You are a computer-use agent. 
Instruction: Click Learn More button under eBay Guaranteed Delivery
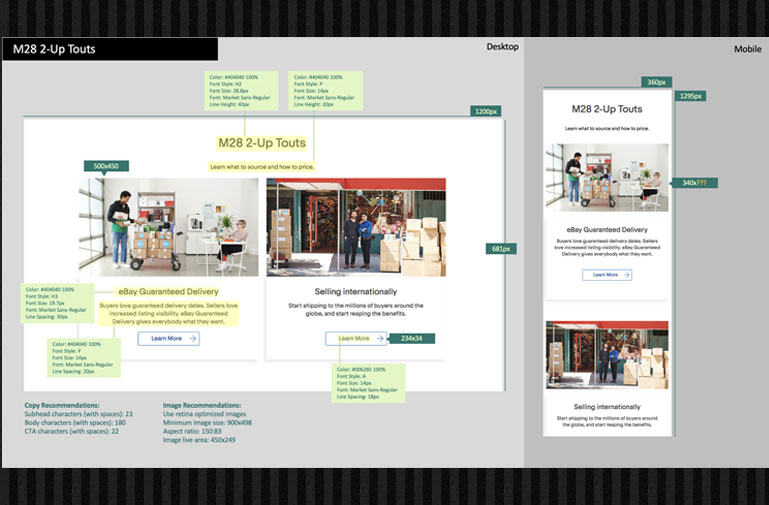pyautogui.click(x=168, y=339)
